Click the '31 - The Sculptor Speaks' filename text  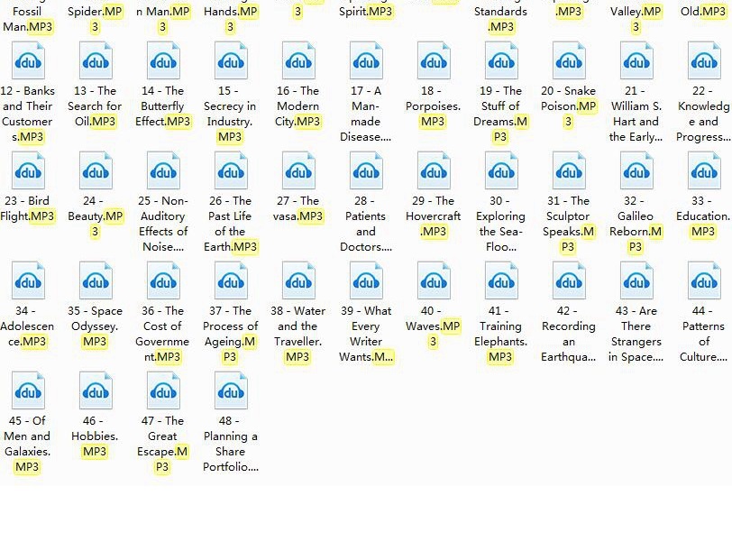568,224
